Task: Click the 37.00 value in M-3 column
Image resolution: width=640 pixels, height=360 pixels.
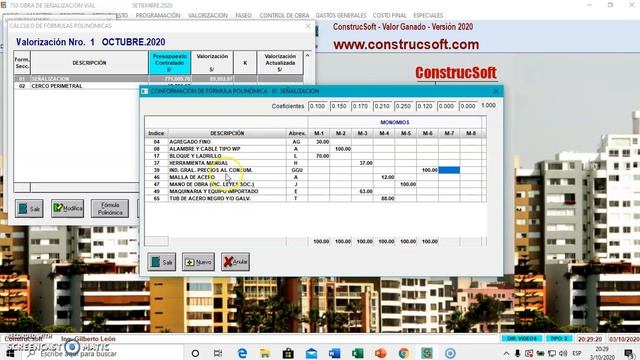Action: click(366, 163)
